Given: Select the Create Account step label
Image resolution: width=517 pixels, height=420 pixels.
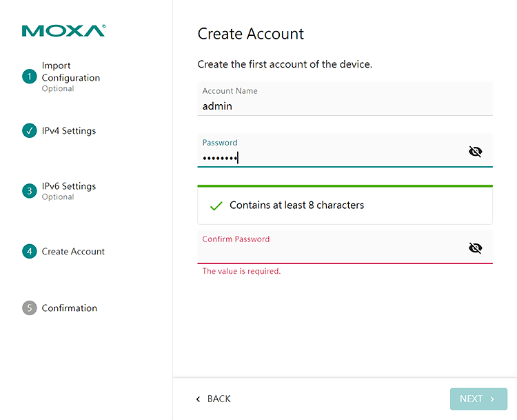Looking at the screenshot, I should pos(73,252).
